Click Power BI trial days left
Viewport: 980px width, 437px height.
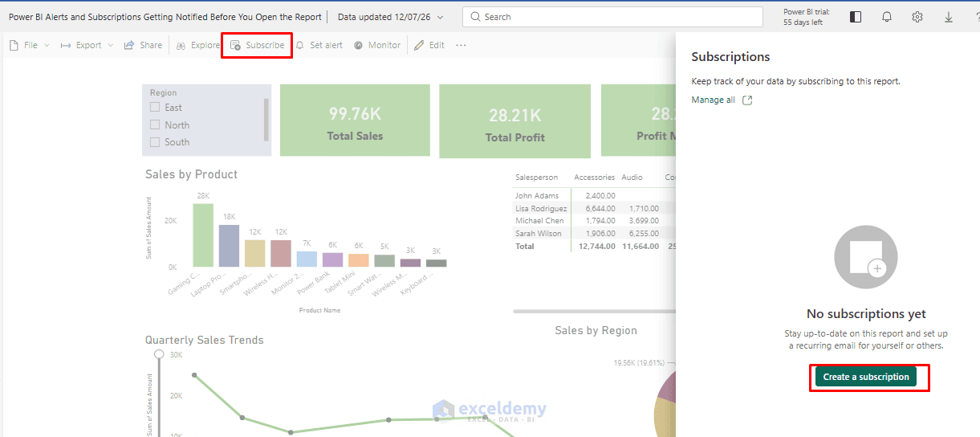tap(807, 17)
